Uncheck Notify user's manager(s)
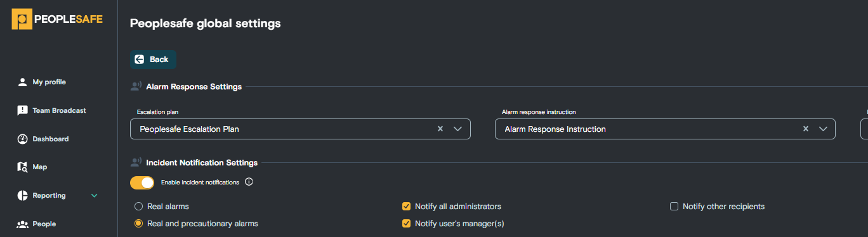868x237 pixels. (406, 224)
